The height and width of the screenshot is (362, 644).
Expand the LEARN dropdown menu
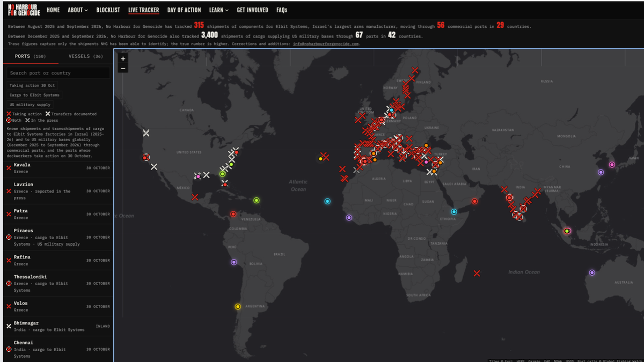pyautogui.click(x=219, y=10)
